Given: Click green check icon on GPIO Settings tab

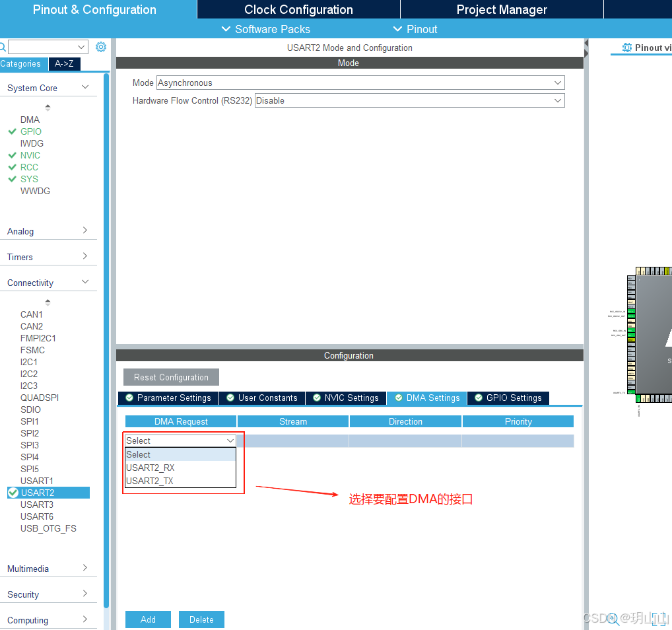Looking at the screenshot, I should tap(479, 398).
